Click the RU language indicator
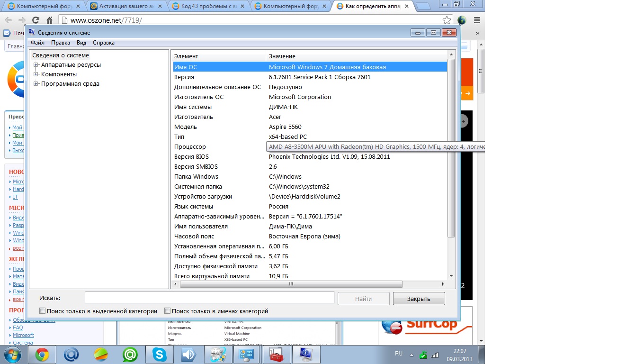The image size is (644, 364). [398, 354]
